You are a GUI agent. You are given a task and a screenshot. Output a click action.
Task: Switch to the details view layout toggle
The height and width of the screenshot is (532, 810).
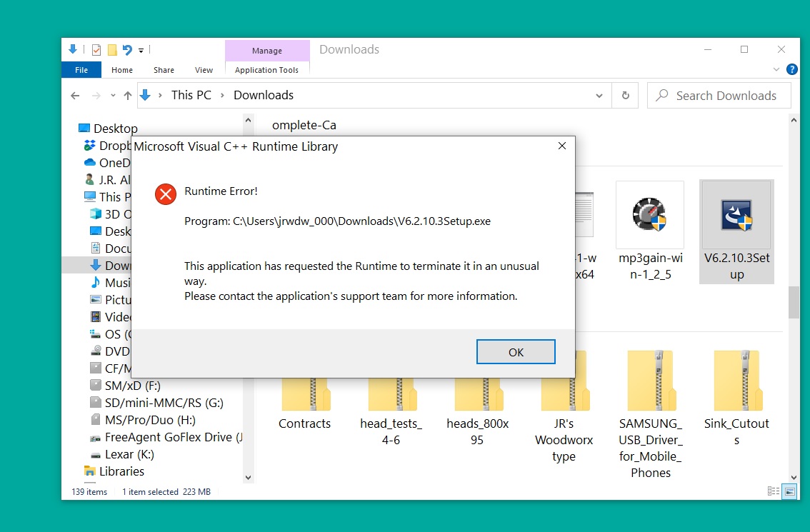pyautogui.click(x=774, y=491)
